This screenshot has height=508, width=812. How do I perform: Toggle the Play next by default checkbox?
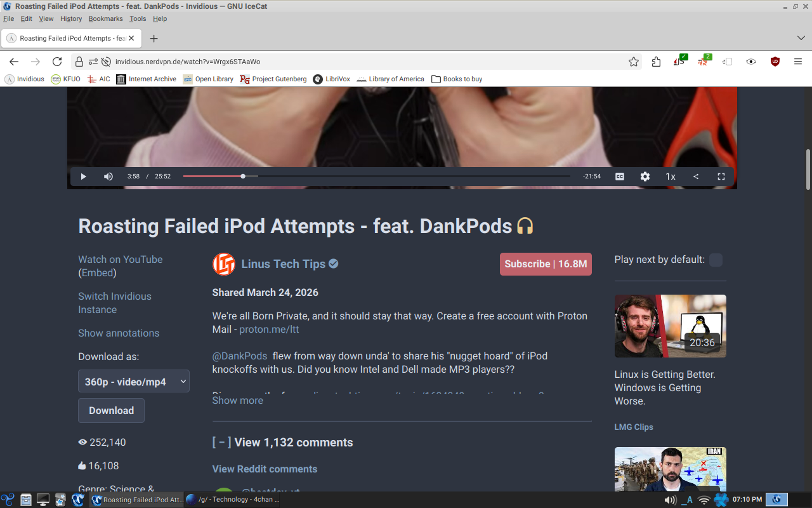click(716, 260)
